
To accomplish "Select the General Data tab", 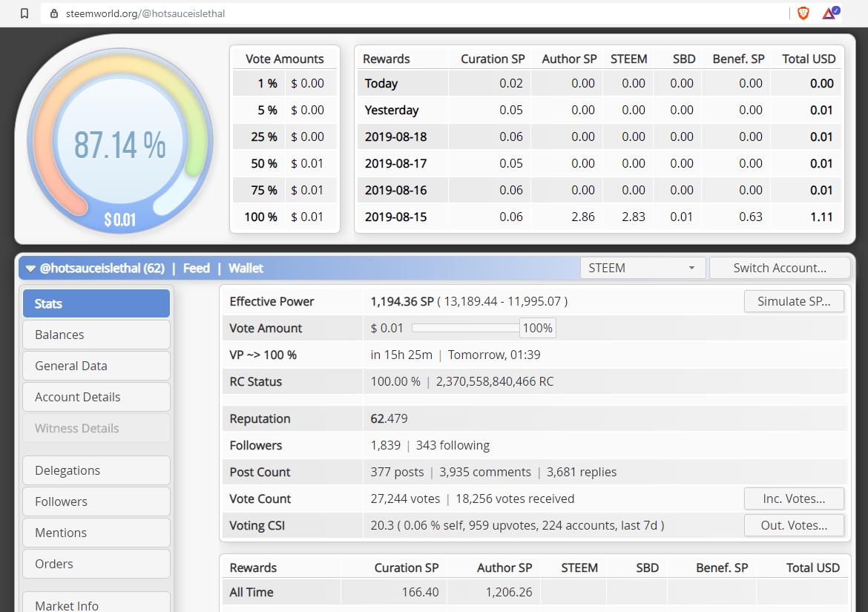I will pyautogui.click(x=96, y=366).
